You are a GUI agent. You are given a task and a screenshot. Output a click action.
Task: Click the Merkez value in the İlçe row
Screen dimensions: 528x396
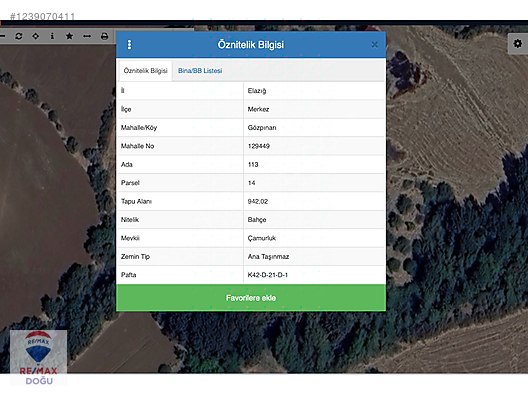(x=258, y=109)
